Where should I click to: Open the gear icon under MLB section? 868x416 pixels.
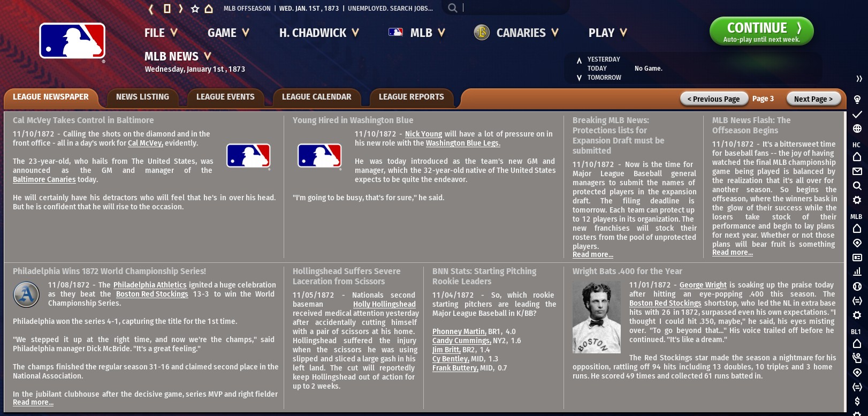(857, 315)
